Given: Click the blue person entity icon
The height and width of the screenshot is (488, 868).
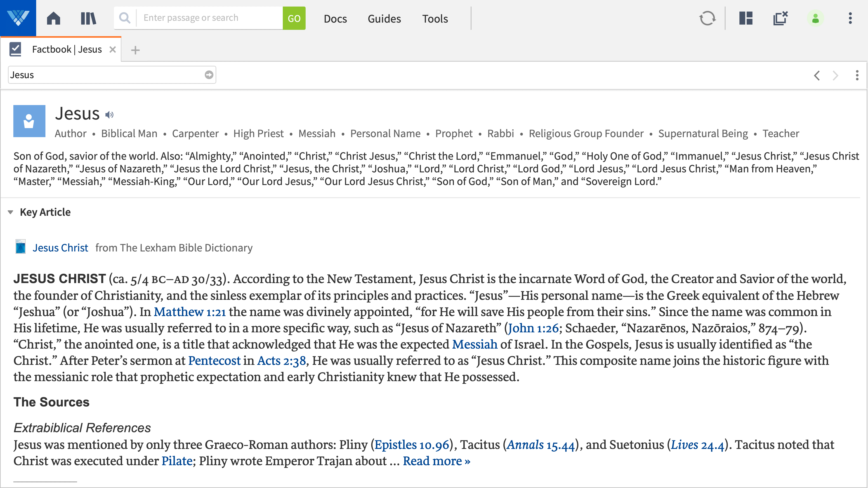Looking at the screenshot, I should tap(29, 121).
